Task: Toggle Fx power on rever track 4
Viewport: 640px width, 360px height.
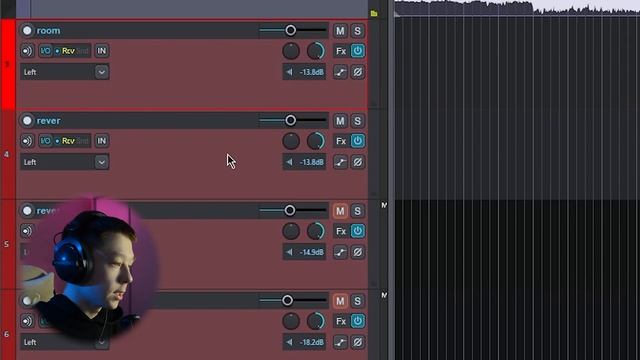Action: tap(358, 141)
